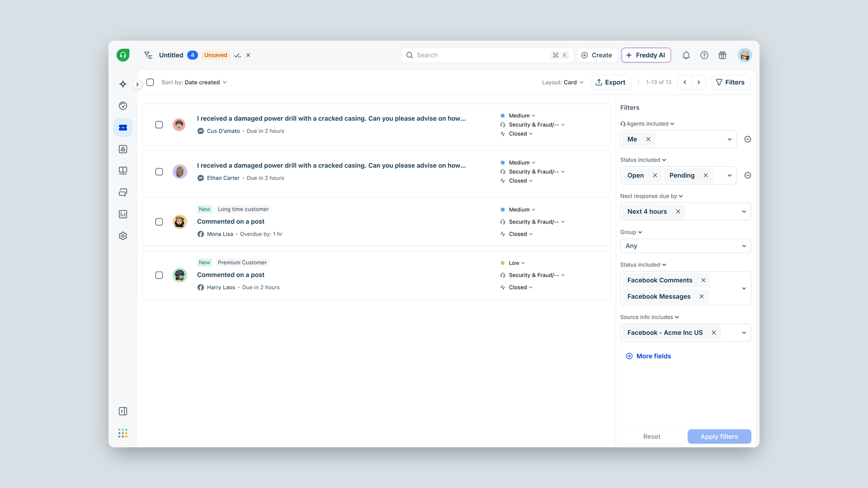The image size is (868, 488).
Task: Remove the Facebook Messages tag
Action: tap(701, 297)
